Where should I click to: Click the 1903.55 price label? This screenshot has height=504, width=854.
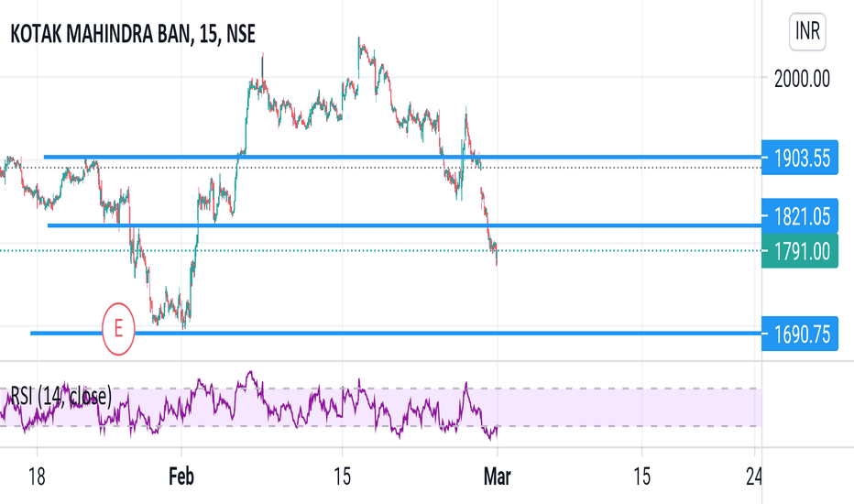800,158
